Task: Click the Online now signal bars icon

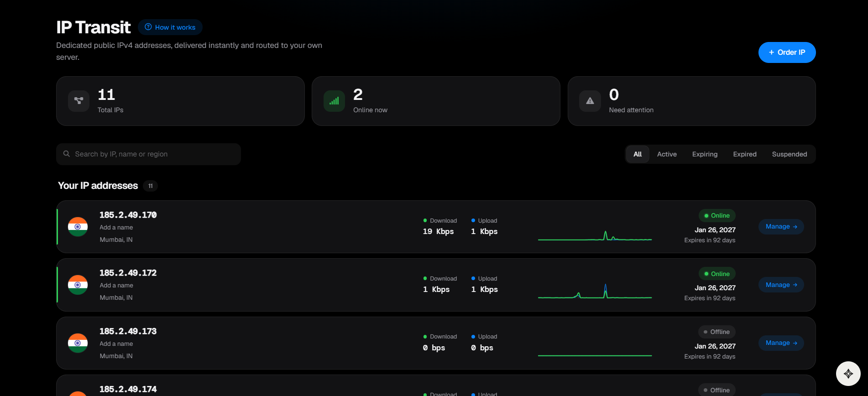Action: tap(334, 101)
